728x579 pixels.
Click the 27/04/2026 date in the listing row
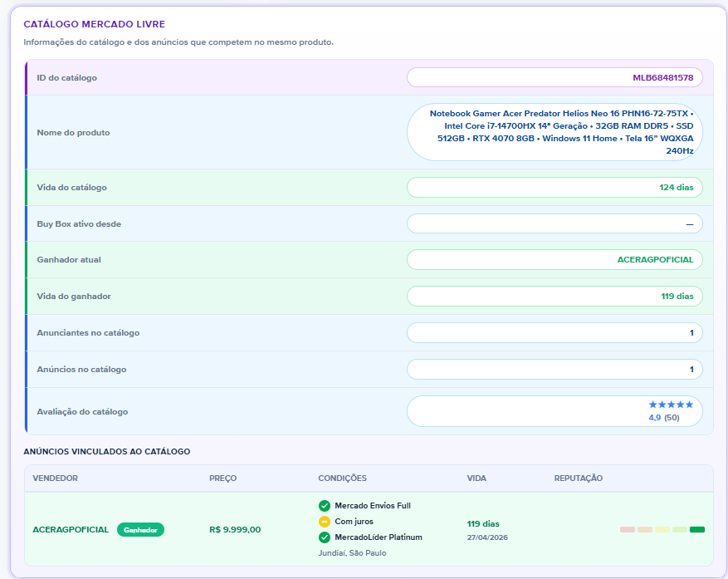(487, 537)
